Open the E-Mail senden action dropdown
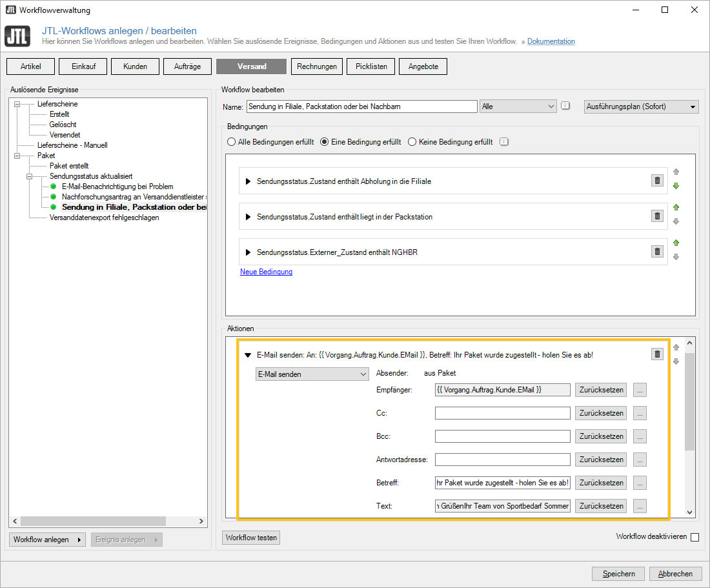710x588 pixels. click(x=312, y=374)
